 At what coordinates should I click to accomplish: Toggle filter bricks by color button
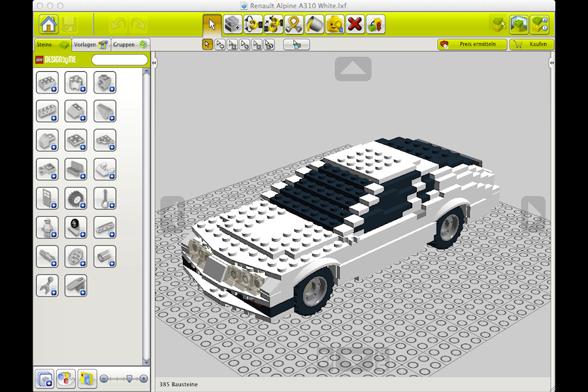tap(66, 378)
